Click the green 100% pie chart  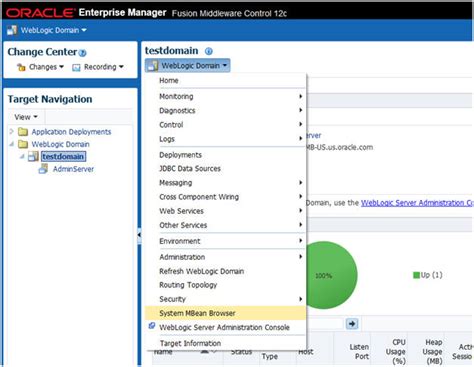331,275
